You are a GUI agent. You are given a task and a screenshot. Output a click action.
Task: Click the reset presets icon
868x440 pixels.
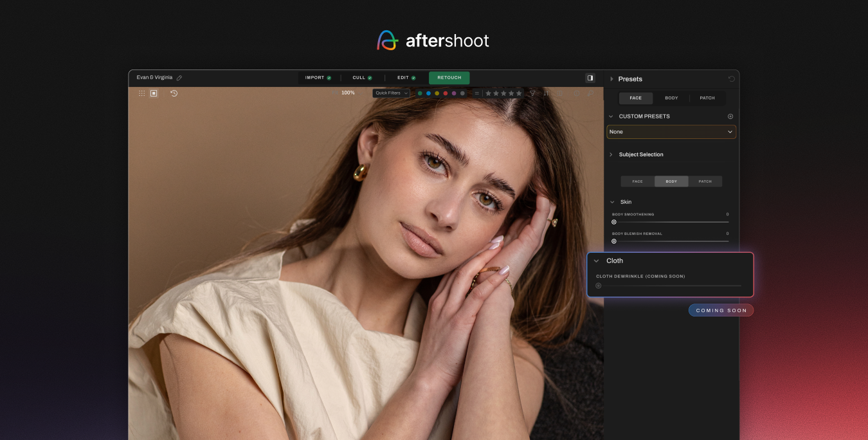point(731,79)
